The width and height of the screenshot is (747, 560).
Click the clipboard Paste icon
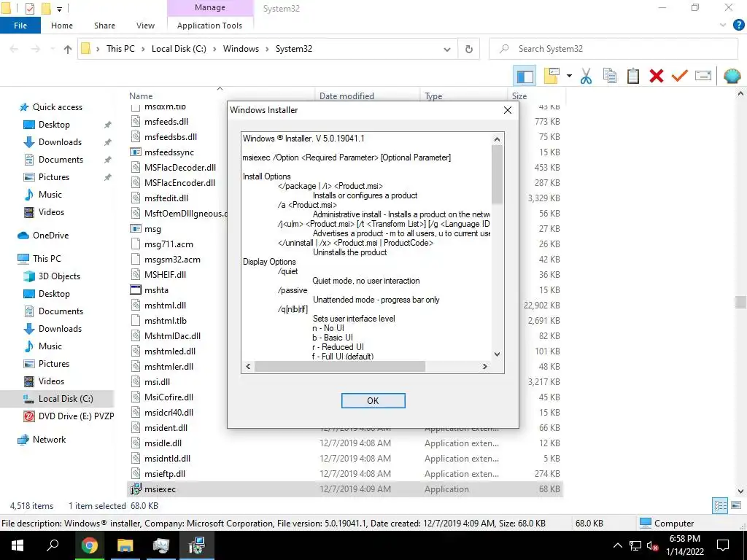pos(633,76)
